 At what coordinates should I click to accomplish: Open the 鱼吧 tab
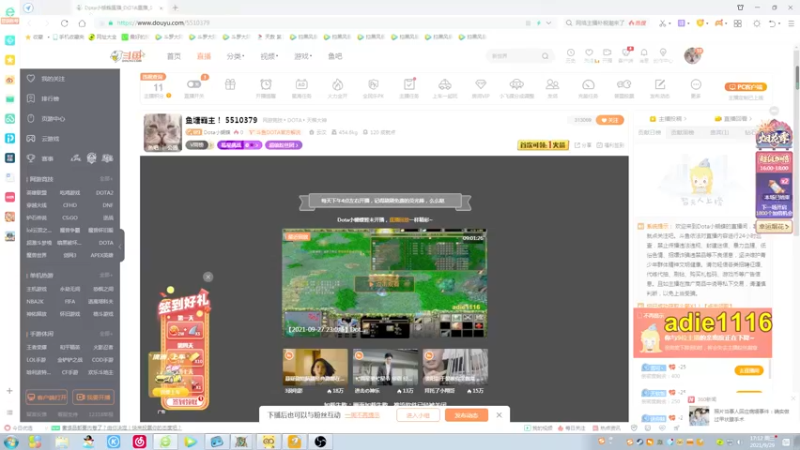point(335,56)
